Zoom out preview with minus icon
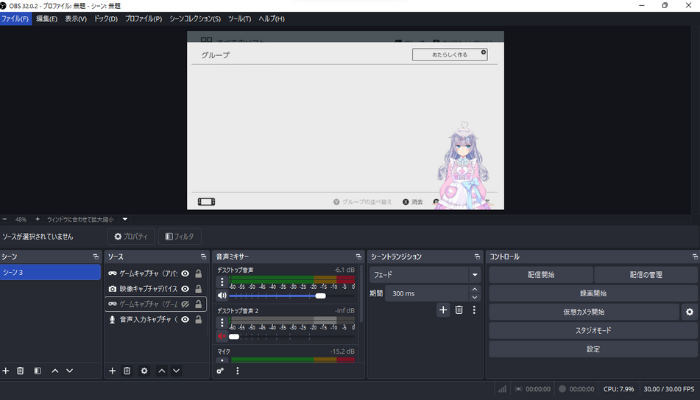This screenshot has height=400, width=700. pos(4,219)
